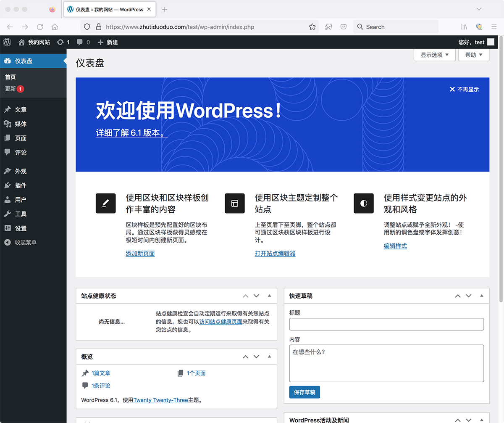Move 概览 panel down
Screen dimensions: 504x423
(257, 357)
